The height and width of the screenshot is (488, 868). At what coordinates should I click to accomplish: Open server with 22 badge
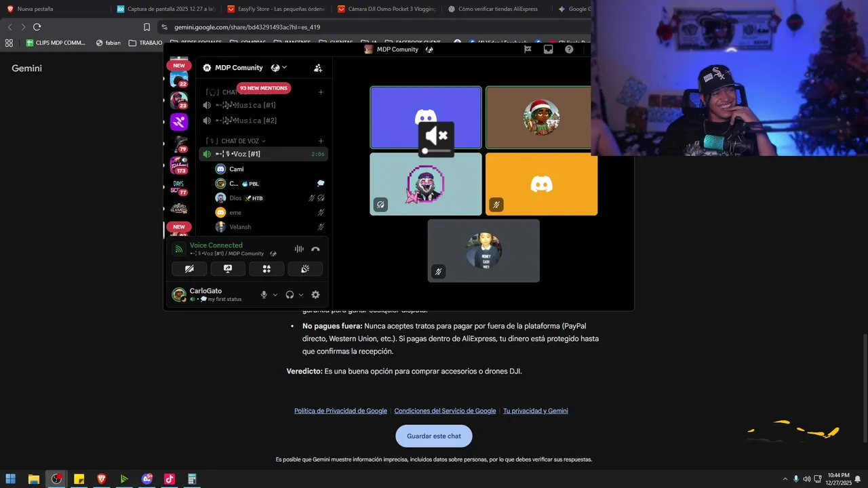pos(179,80)
